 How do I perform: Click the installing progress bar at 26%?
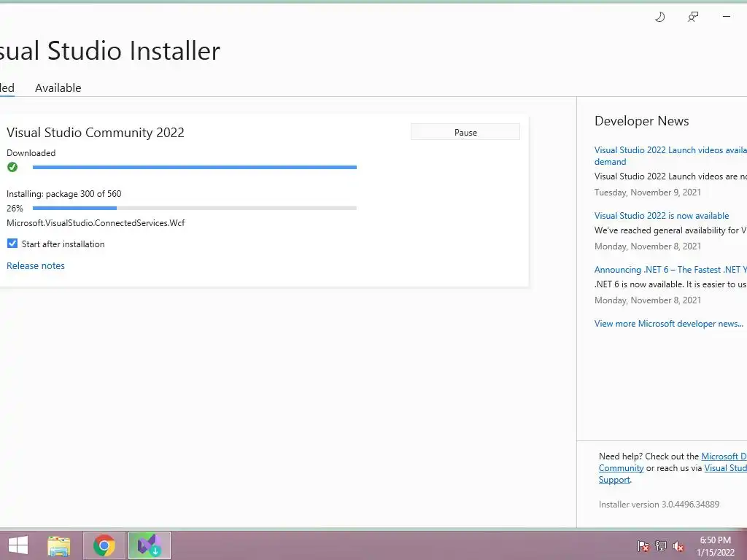[194, 208]
